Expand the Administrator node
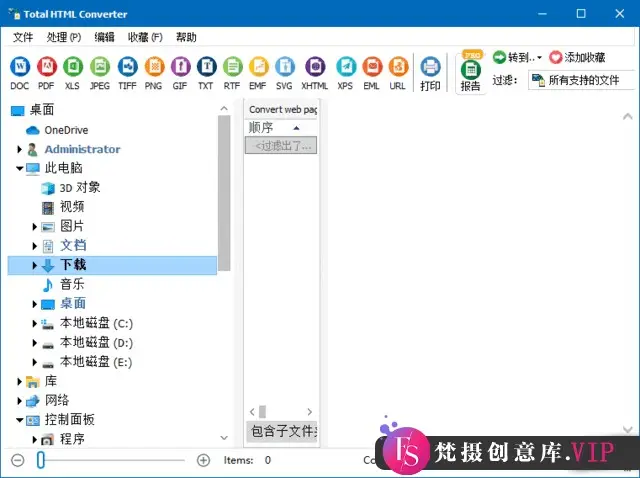The height and width of the screenshot is (478, 640). pyautogui.click(x=19, y=149)
